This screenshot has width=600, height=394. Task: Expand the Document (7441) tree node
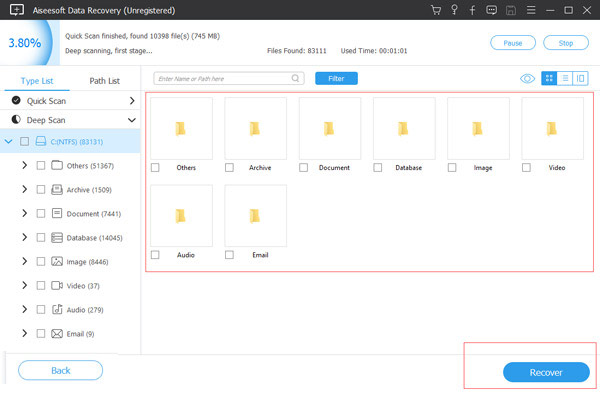24,213
